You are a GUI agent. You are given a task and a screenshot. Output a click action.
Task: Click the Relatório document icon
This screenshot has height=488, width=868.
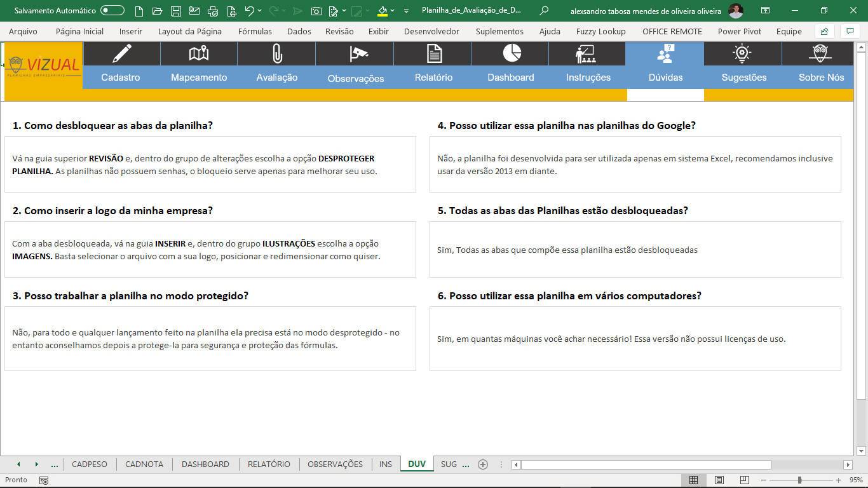pyautogui.click(x=434, y=53)
